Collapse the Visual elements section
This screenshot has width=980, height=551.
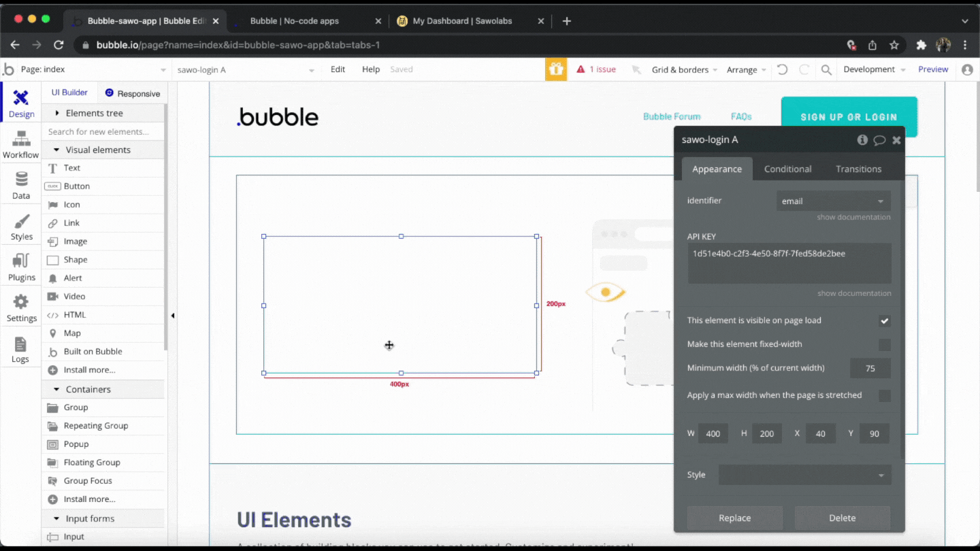[103, 150]
